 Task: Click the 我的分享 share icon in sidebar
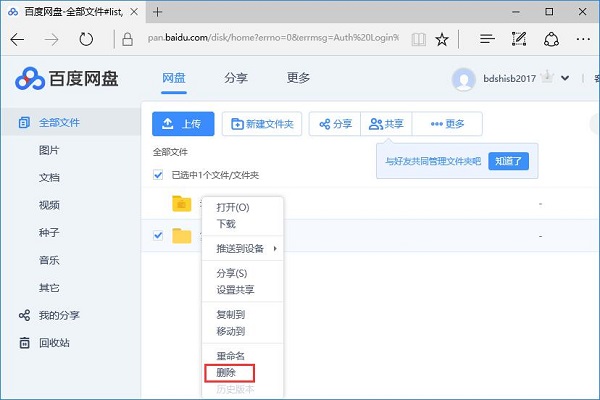tap(24, 315)
